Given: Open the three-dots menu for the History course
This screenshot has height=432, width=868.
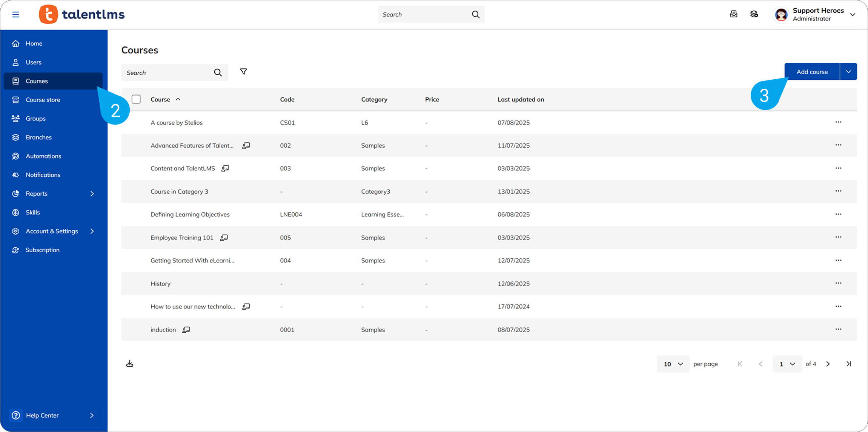Looking at the screenshot, I should coord(838,283).
